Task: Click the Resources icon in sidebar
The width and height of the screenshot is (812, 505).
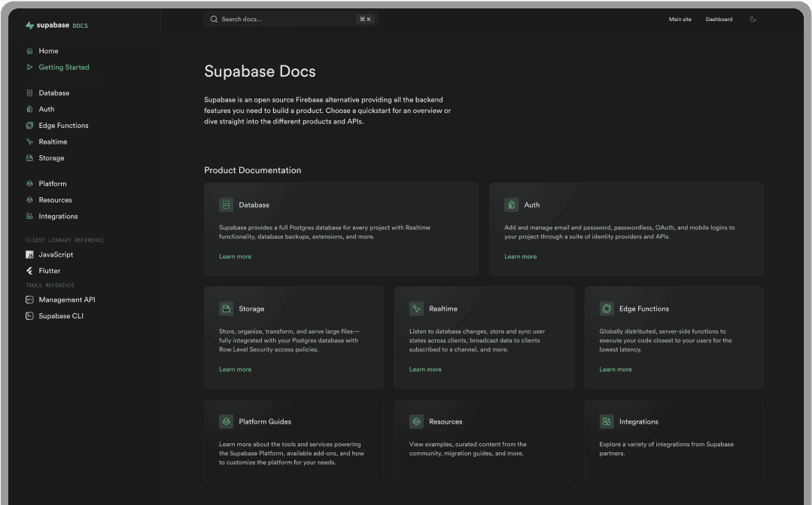Action: [x=29, y=200]
